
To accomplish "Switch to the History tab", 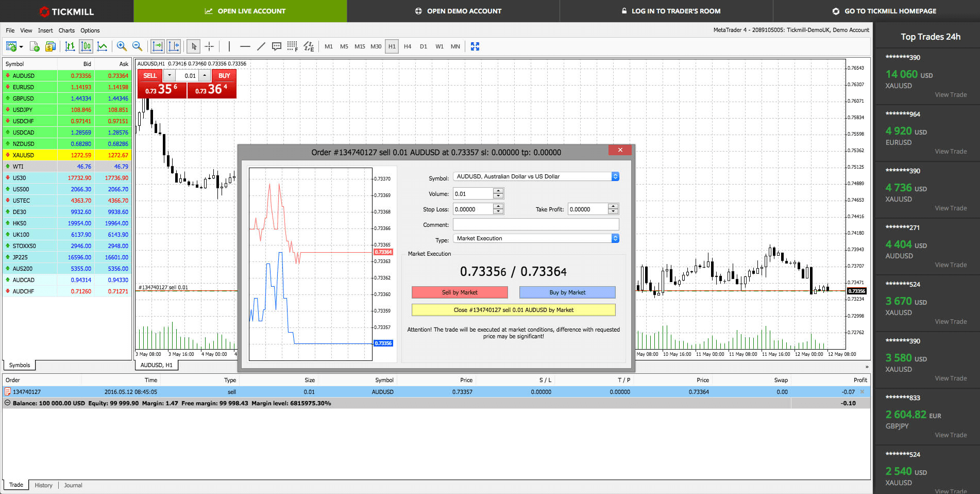I will tap(43, 485).
